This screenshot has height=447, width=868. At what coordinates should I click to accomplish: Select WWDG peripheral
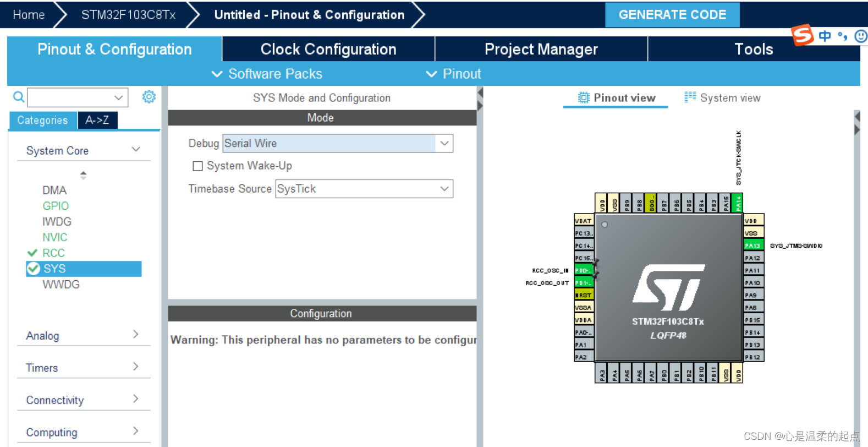(x=61, y=284)
